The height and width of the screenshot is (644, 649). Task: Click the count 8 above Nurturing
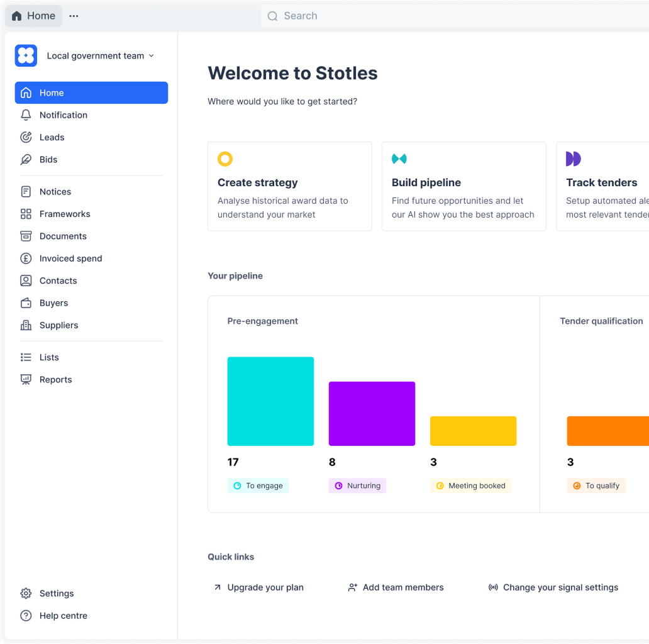pyautogui.click(x=332, y=462)
